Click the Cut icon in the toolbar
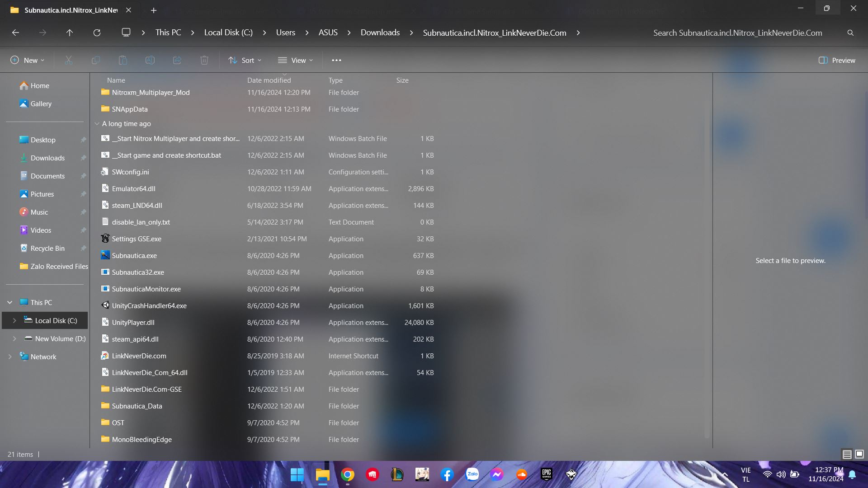The width and height of the screenshot is (868, 488). (68, 60)
